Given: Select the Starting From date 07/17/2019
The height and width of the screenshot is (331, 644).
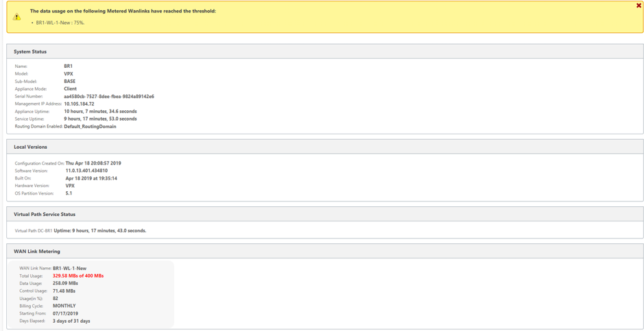Looking at the screenshot, I should click(66, 314).
